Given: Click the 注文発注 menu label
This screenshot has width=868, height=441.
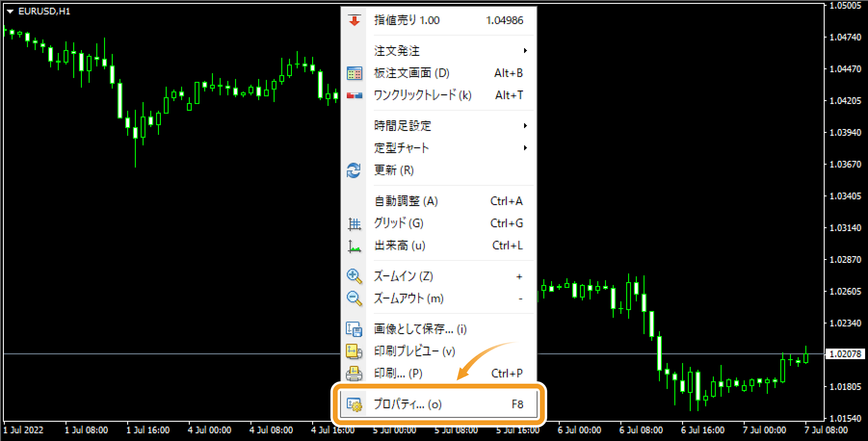Looking at the screenshot, I should (397, 51).
